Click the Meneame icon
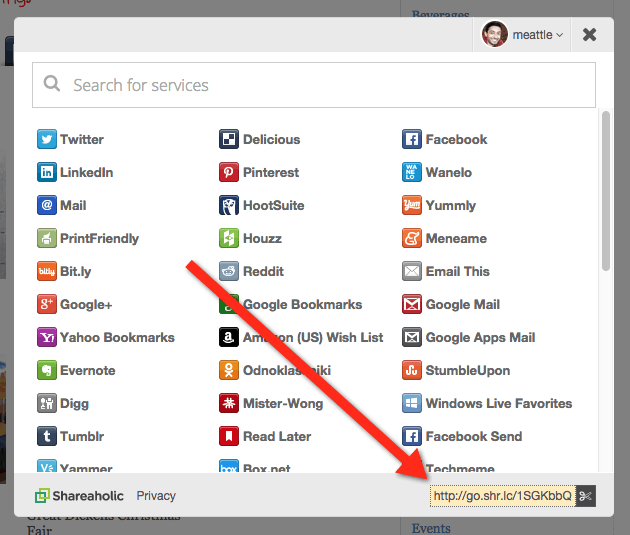Image resolution: width=630 pixels, height=535 pixels. (x=412, y=238)
